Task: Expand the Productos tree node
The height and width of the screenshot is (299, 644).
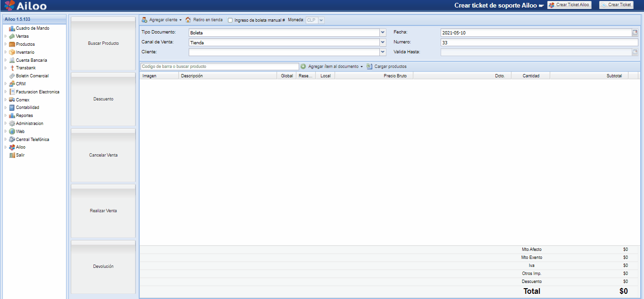Action: click(6, 44)
